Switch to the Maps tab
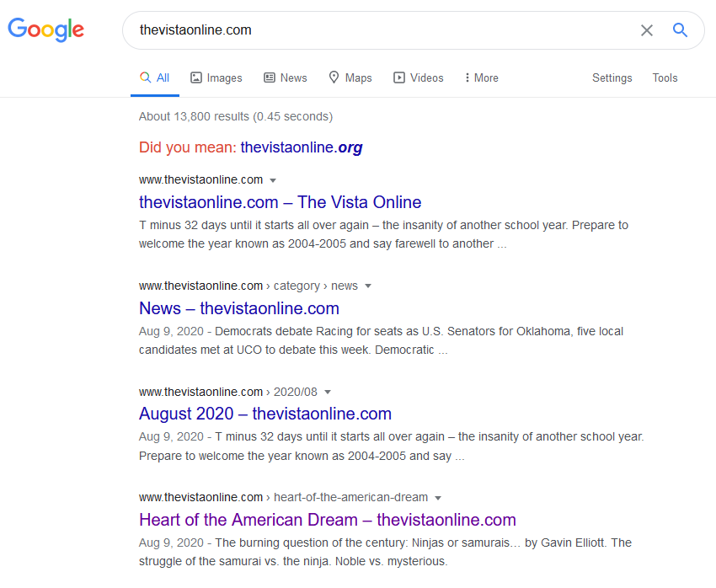This screenshot has width=716, height=588. [350, 78]
